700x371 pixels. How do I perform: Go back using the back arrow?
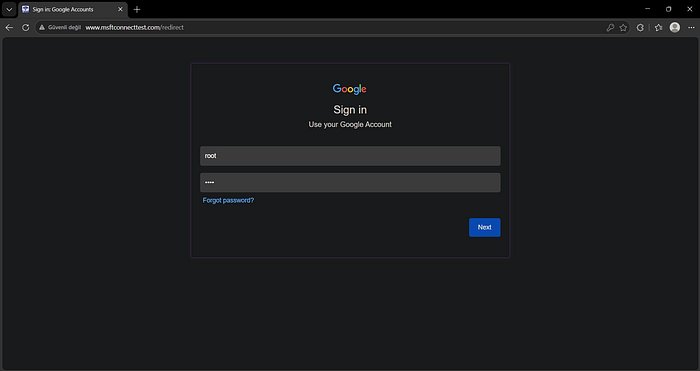click(x=9, y=27)
